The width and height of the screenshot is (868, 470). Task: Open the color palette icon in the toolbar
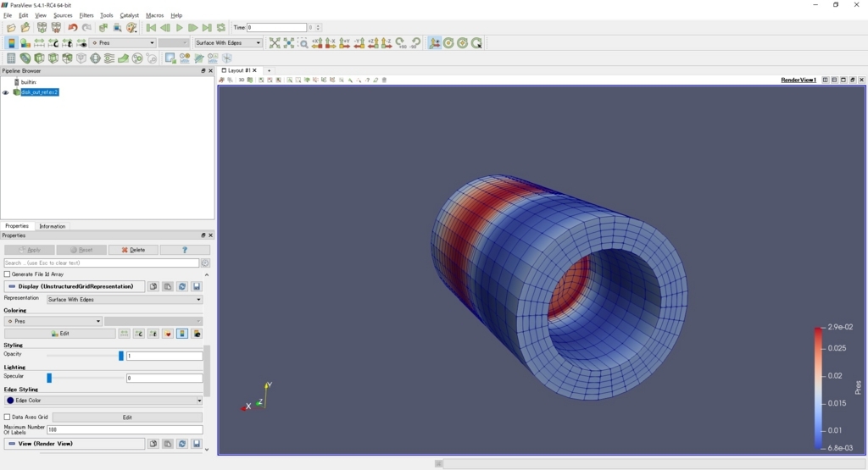pos(131,28)
